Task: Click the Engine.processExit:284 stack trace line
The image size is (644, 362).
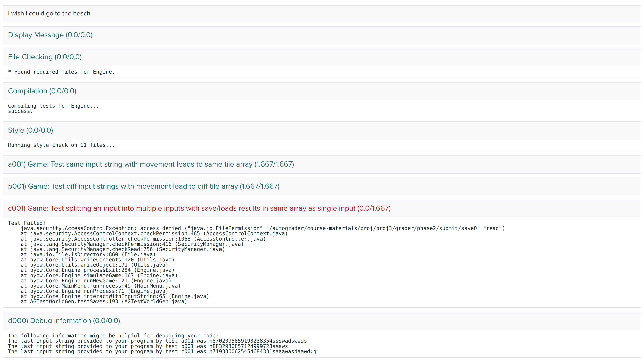Action: [x=97, y=270]
